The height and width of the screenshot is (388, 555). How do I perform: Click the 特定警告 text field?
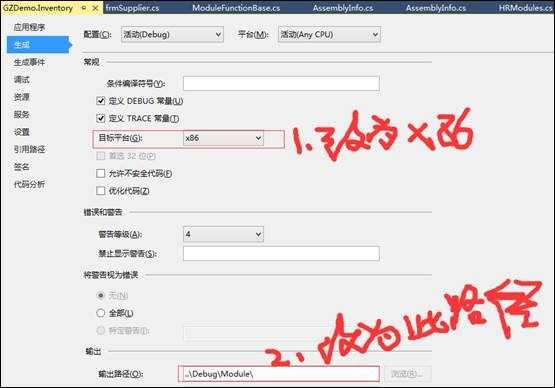click(281, 332)
